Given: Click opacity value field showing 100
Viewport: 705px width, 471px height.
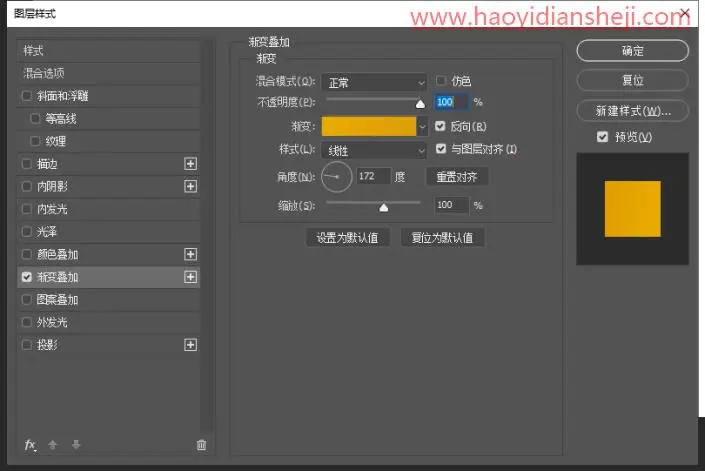Looking at the screenshot, I should 451,102.
